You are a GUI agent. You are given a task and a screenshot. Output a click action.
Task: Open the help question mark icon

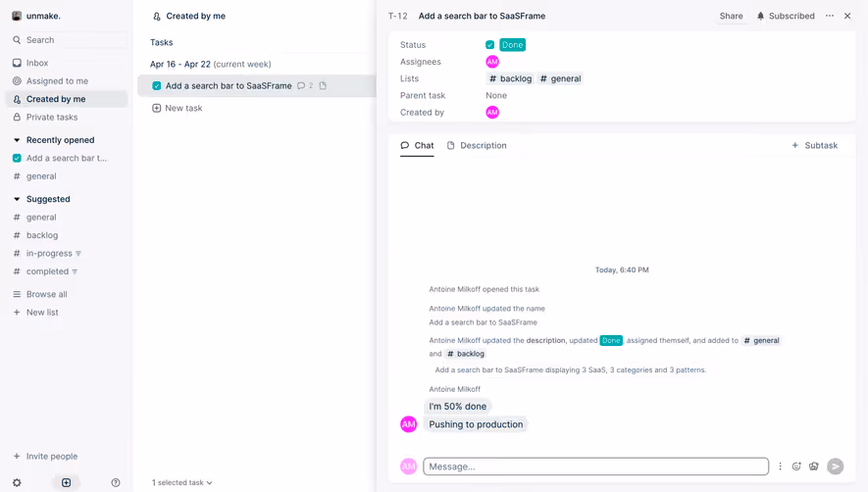[116, 482]
